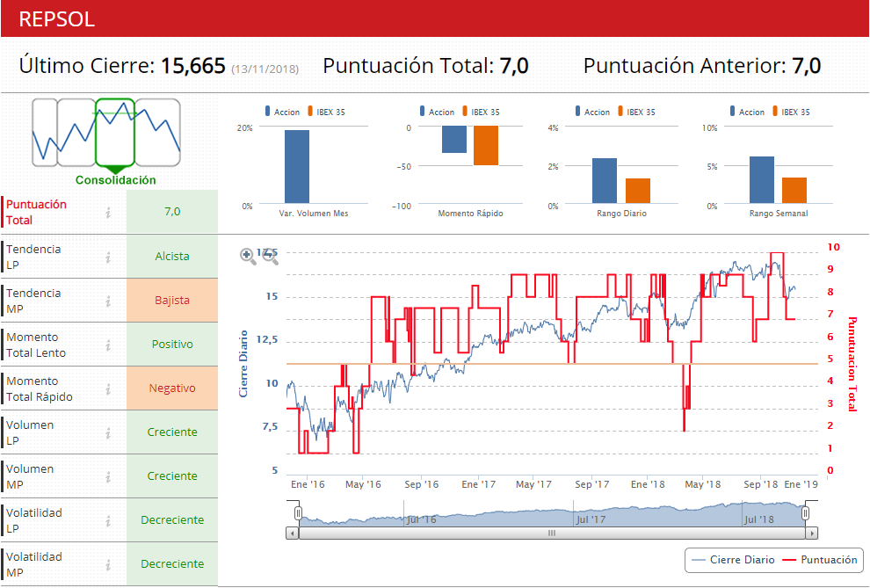Toggle Puntuación series in chart legend
This screenshot has width=870, height=588.
(820, 560)
